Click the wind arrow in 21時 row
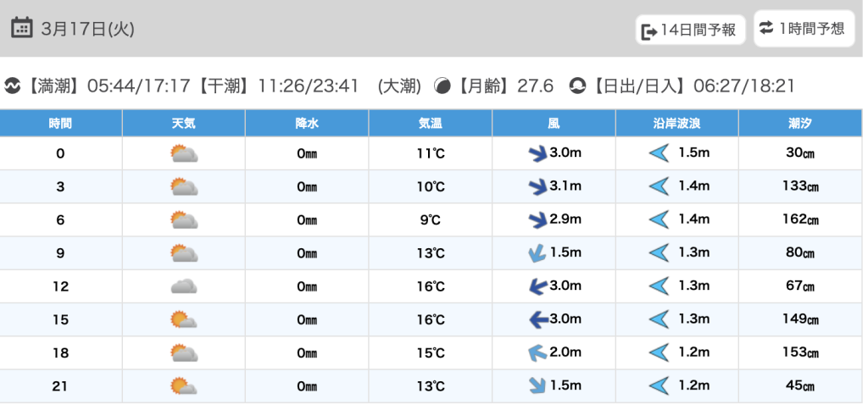Screen dimensions: 868x405 (536, 386)
